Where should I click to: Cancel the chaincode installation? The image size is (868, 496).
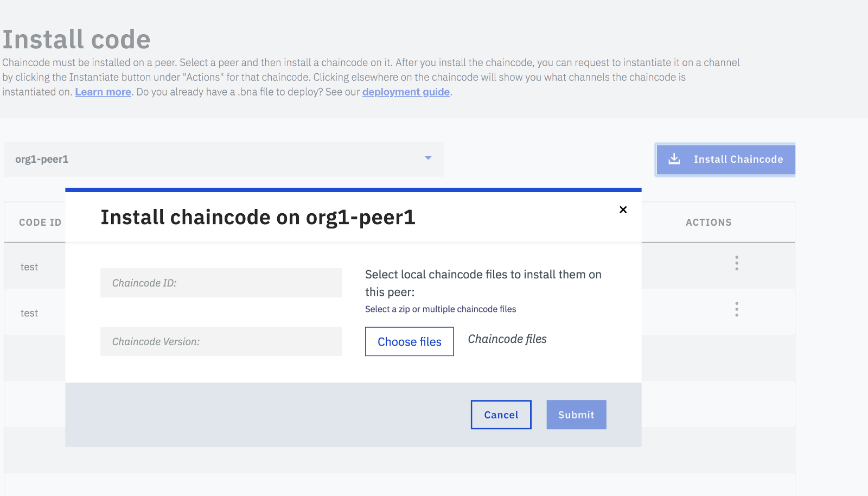tap(501, 415)
